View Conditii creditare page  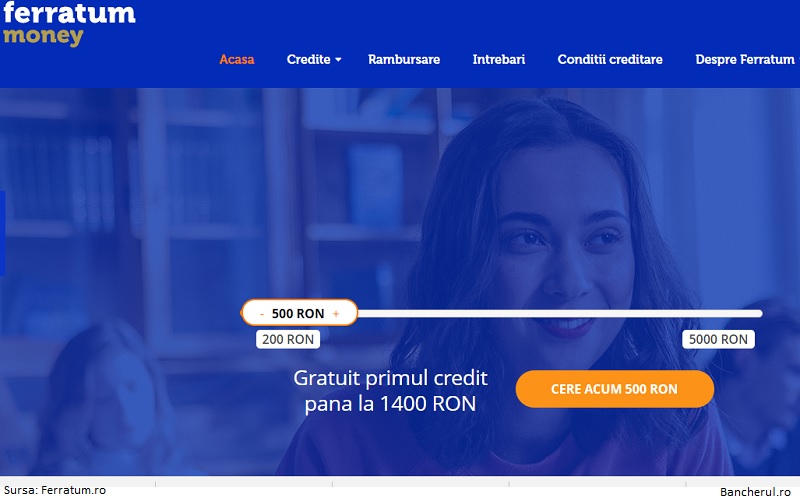coord(610,59)
